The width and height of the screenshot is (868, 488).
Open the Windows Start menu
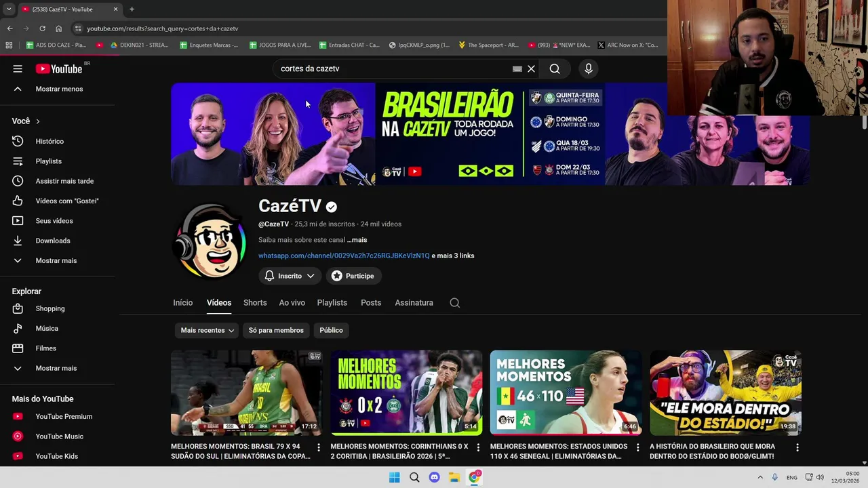394,477
